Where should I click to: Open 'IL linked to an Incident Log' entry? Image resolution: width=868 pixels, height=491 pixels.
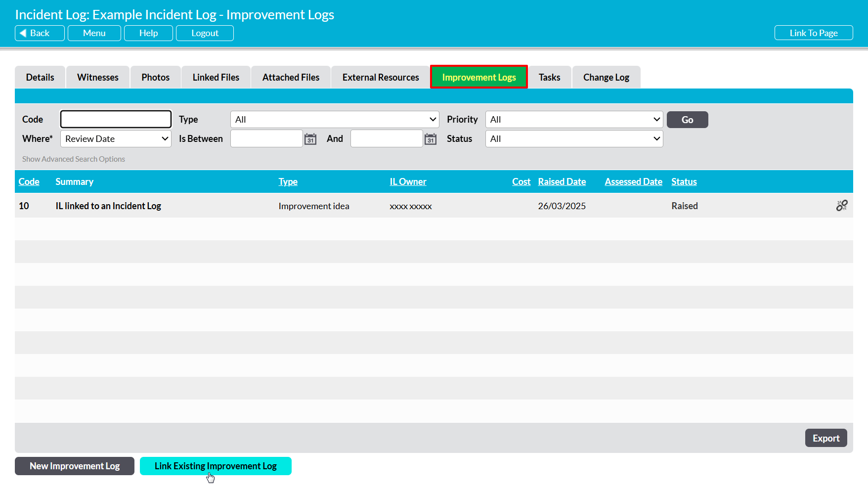click(108, 206)
